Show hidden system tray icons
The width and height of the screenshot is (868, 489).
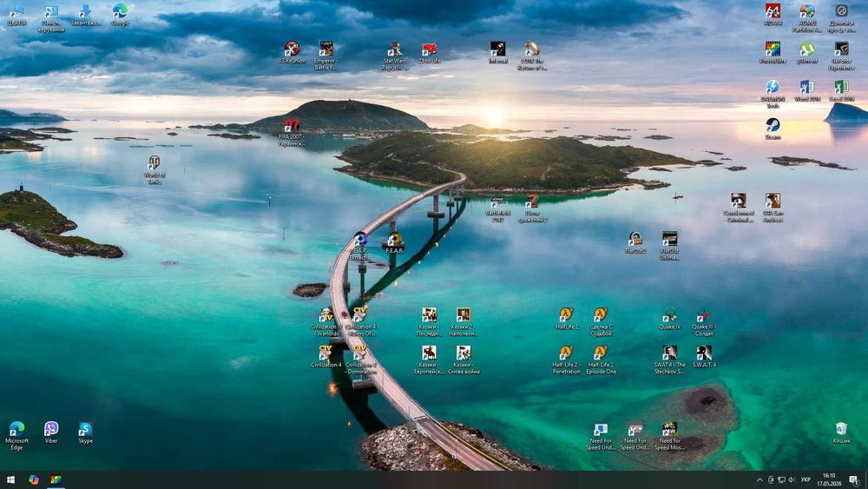click(x=759, y=479)
